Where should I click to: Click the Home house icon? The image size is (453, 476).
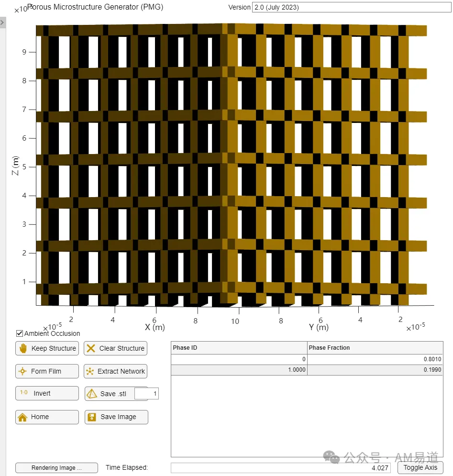22,417
